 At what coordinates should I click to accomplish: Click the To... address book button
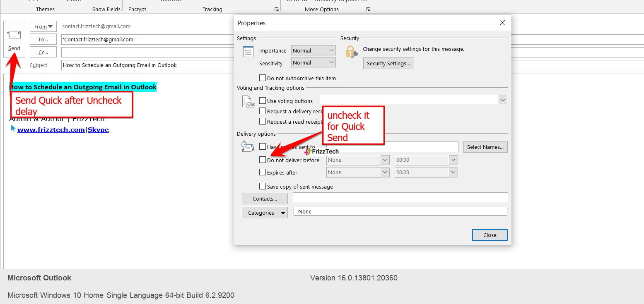(43, 39)
